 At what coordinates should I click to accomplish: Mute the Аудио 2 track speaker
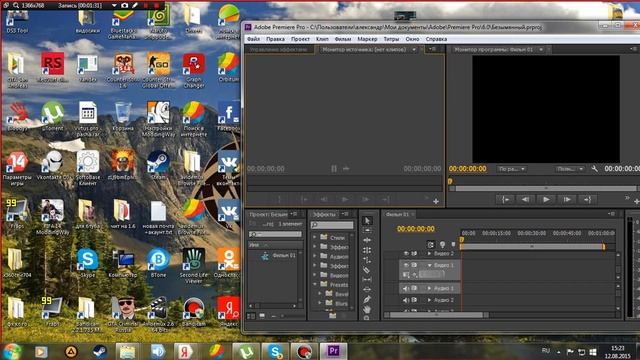pos(406,300)
